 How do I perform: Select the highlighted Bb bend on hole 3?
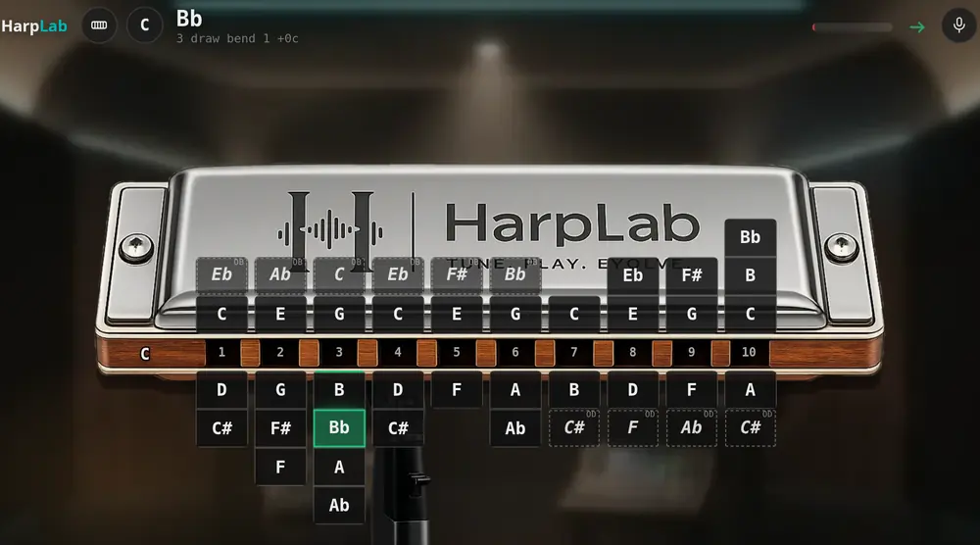tap(339, 428)
